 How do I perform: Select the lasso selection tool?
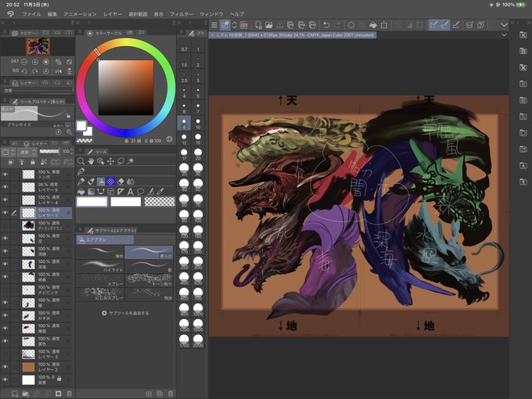point(120,161)
